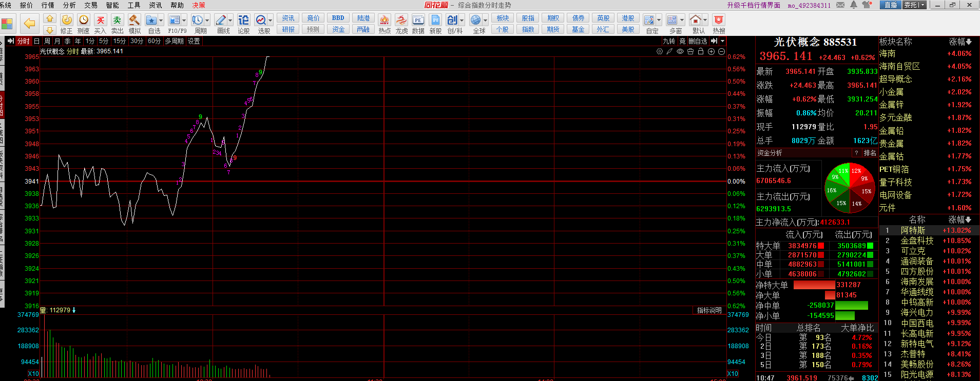Expand the 全球 dropdown arrow
Screen dimensions: 980x381
[485, 21]
